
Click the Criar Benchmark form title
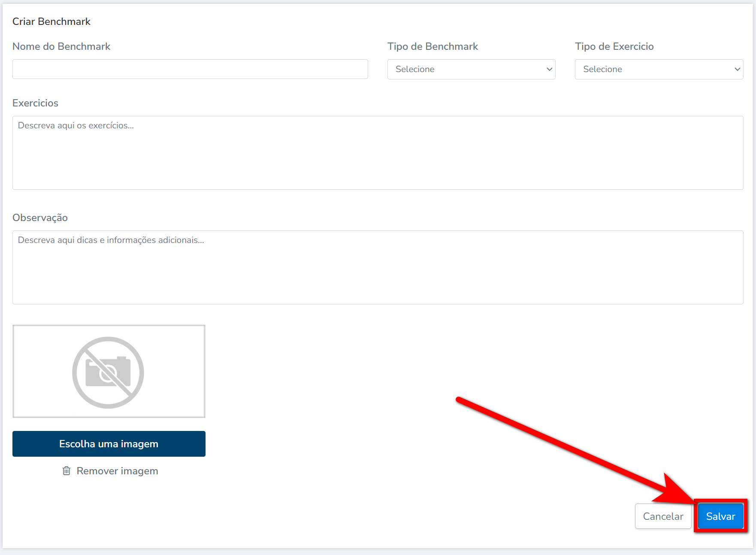tap(51, 21)
